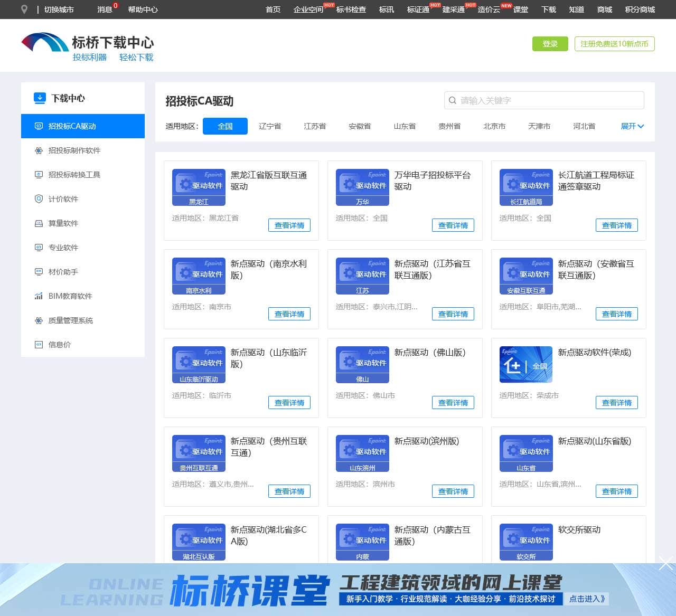676x616 pixels.
Task: Open 标证通 in top navigation
Action: 418,10
